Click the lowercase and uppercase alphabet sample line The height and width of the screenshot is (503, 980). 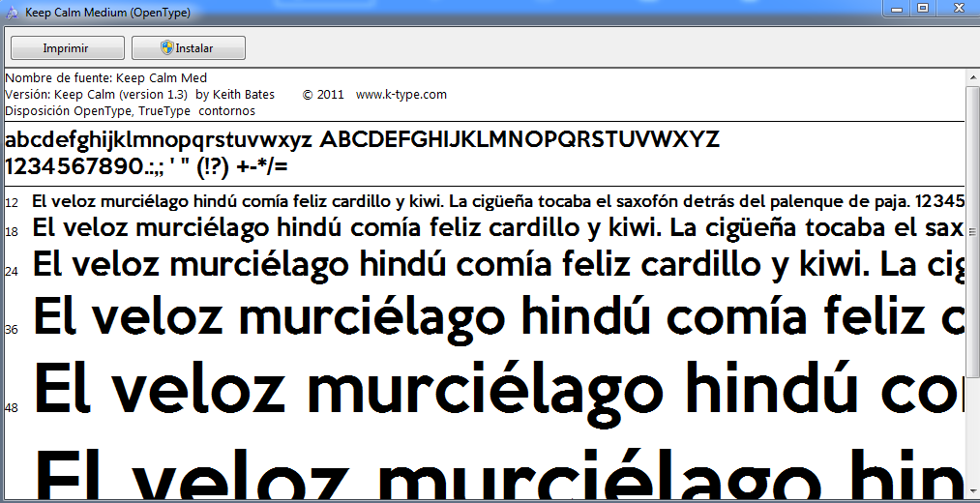click(x=362, y=140)
